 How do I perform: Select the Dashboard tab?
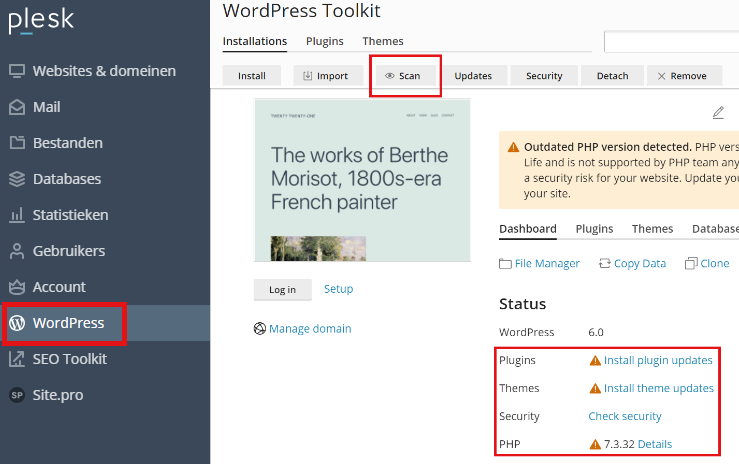tap(528, 229)
